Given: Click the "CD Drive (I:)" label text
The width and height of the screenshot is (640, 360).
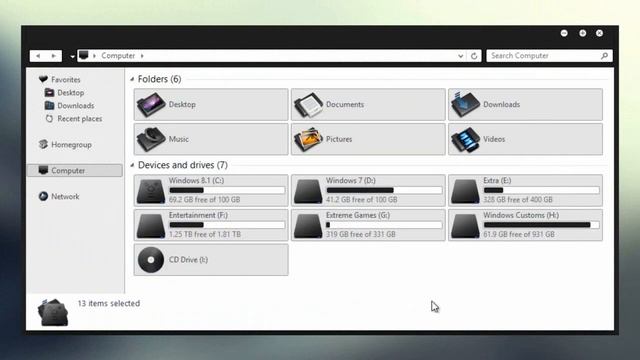Looking at the screenshot, I should 188,260.
